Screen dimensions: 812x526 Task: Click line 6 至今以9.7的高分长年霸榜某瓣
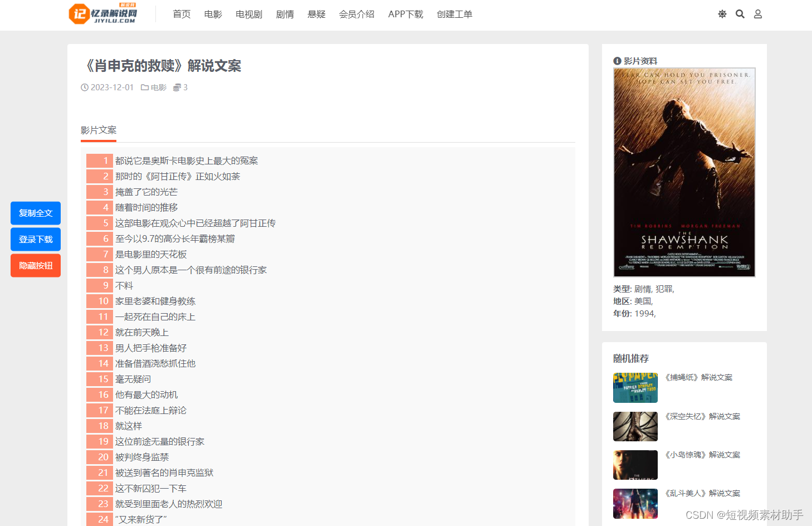click(x=175, y=239)
